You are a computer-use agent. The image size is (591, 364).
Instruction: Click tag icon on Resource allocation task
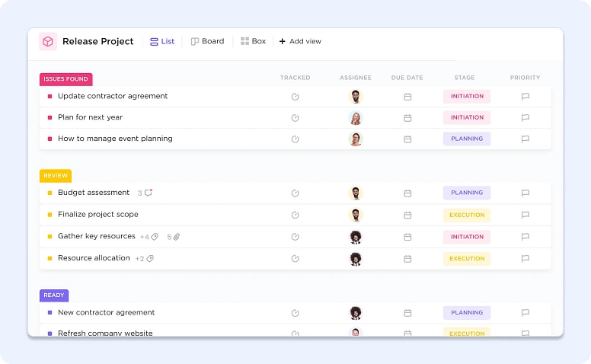tap(150, 259)
